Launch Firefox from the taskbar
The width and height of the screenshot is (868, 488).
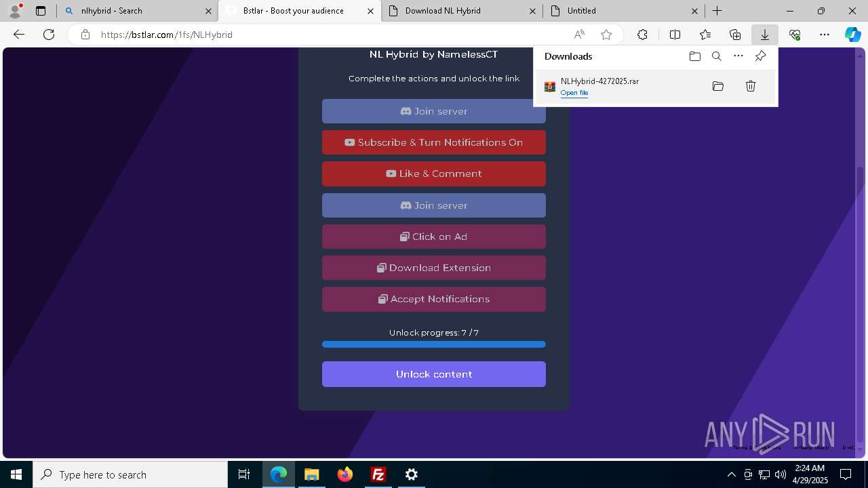point(345,474)
